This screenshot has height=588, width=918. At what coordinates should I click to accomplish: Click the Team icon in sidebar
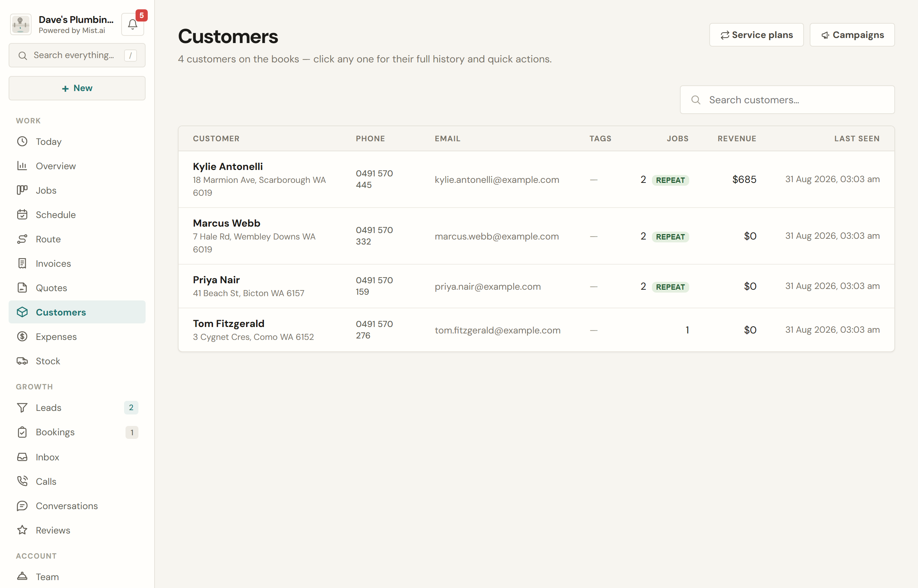coord(22,576)
